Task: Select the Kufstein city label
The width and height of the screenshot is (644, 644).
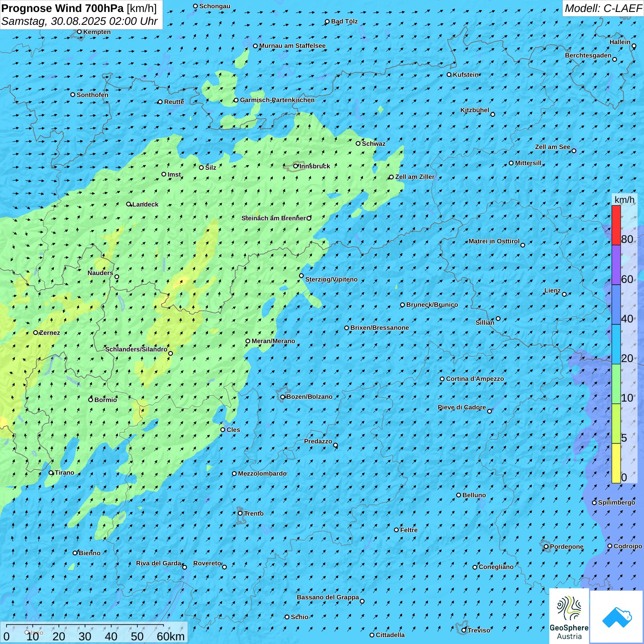Action: 466,75
